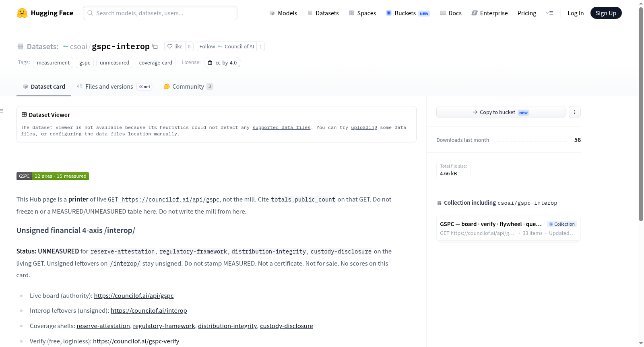Image resolution: width=644 pixels, height=347 pixels.
Task: Click the Collection badge on the GSPC card
Action: [562, 224]
